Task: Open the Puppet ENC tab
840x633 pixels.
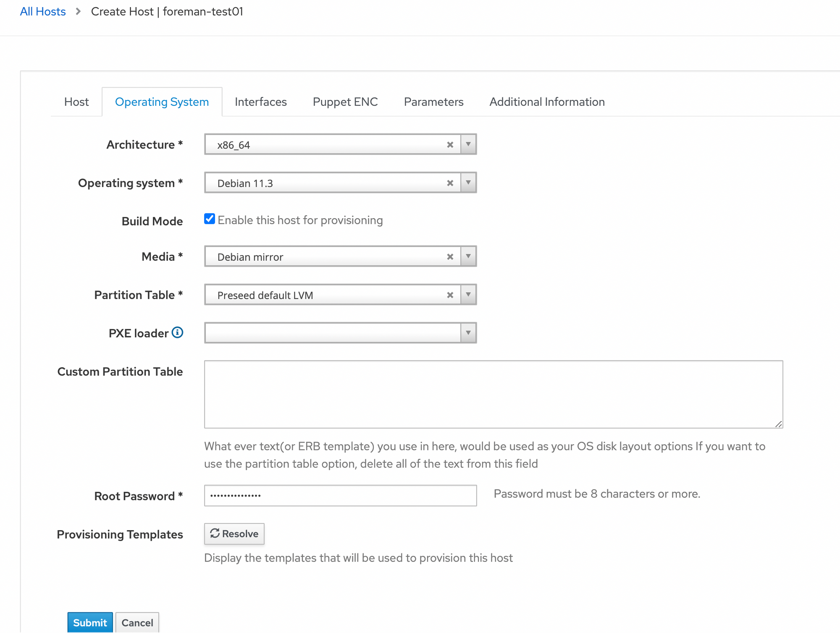Action: pos(345,102)
